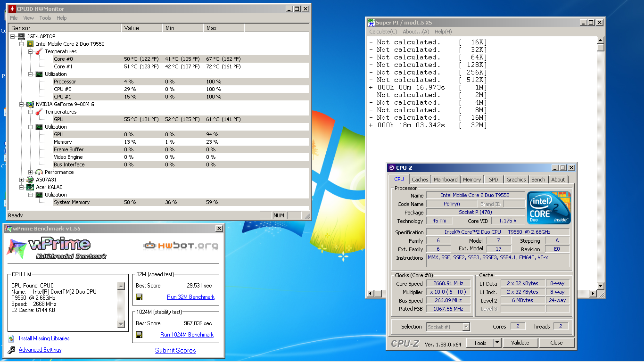
Task: Click the save icon beside 1024M best score
Action: pos(139,335)
